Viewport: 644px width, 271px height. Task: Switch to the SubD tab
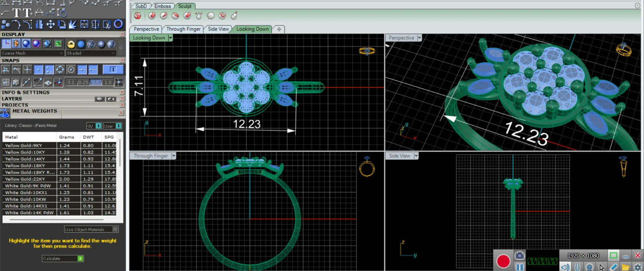click(x=141, y=6)
